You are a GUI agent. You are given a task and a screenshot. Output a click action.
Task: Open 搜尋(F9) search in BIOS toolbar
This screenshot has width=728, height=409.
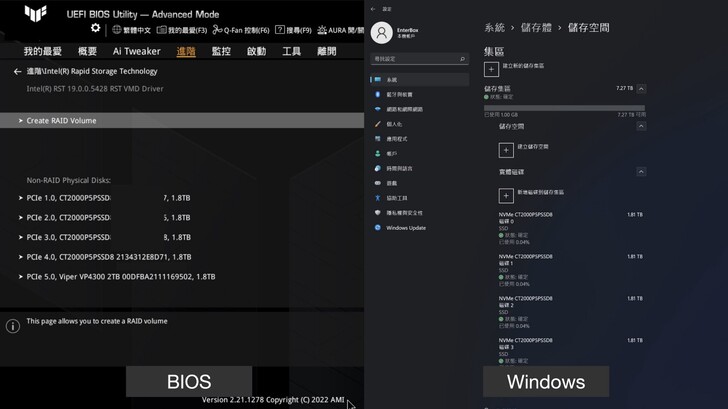coord(293,30)
